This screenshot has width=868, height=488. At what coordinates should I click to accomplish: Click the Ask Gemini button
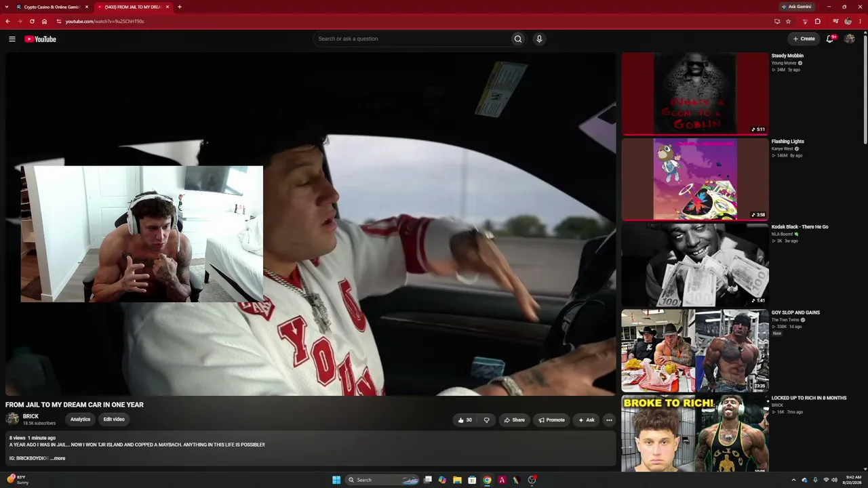[797, 7]
